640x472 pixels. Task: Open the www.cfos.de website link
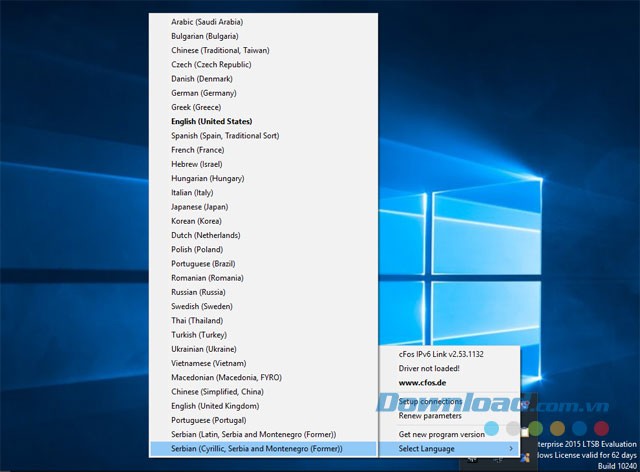coord(424,382)
